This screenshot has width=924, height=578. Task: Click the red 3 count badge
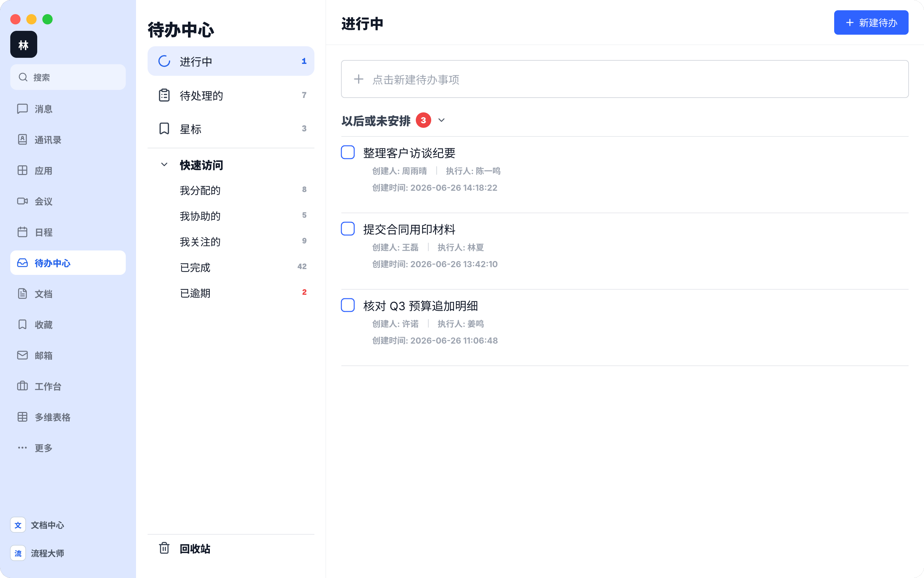coord(423,120)
